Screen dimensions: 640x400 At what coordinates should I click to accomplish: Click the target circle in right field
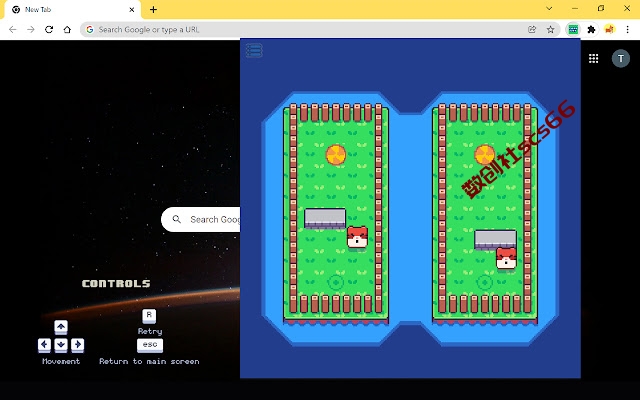[x=484, y=282]
